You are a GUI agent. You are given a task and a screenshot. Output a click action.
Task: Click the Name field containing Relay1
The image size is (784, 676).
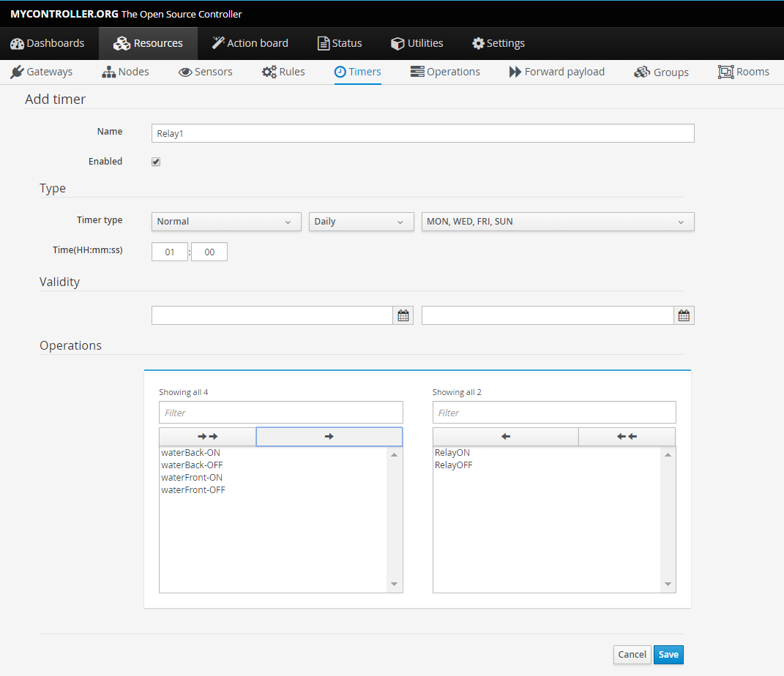422,133
